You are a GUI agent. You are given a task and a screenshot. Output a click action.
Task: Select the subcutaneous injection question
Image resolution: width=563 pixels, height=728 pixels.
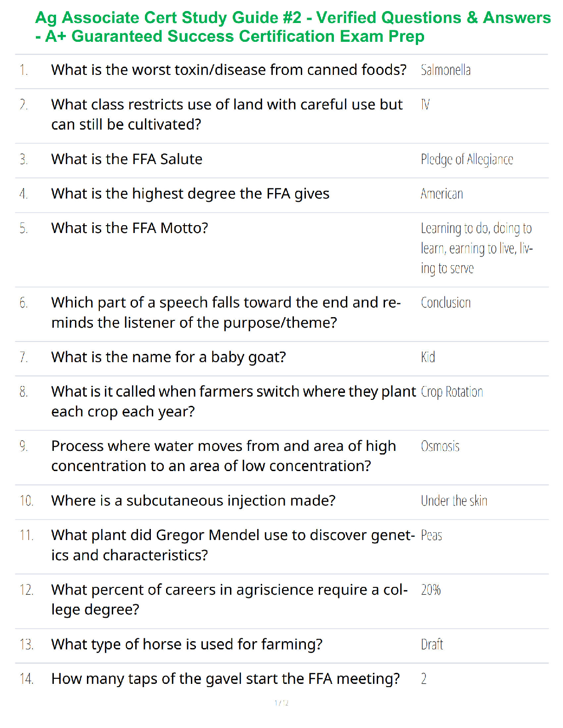(193, 500)
